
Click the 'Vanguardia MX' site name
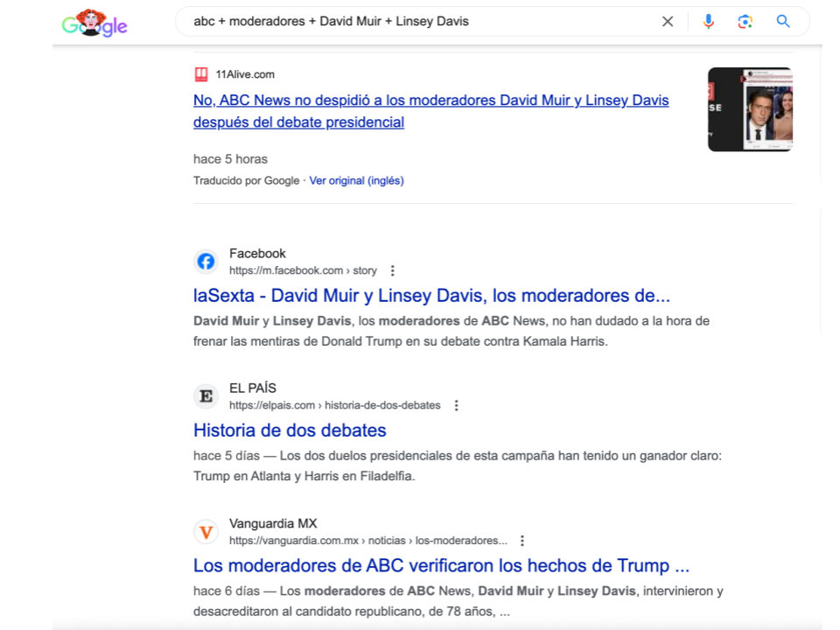click(x=273, y=523)
